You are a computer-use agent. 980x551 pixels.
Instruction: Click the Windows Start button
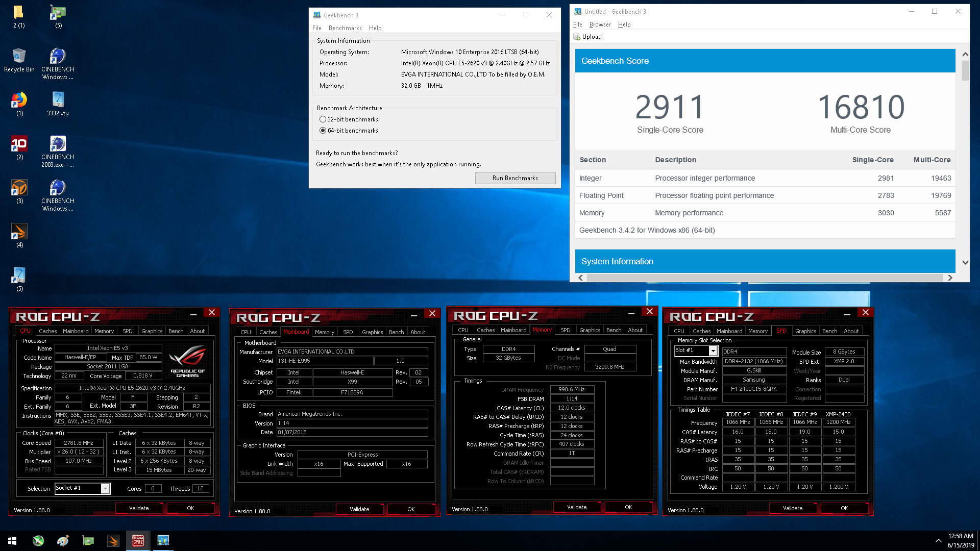click(x=12, y=541)
